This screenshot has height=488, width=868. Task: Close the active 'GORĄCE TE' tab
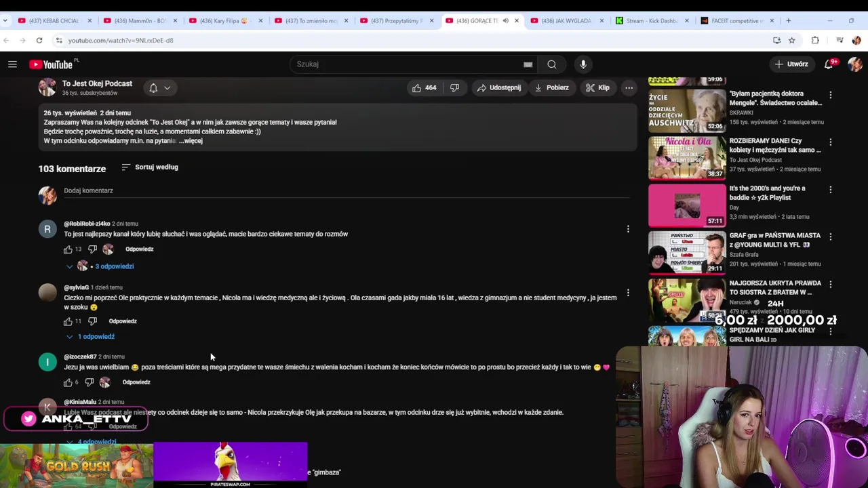coord(517,20)
